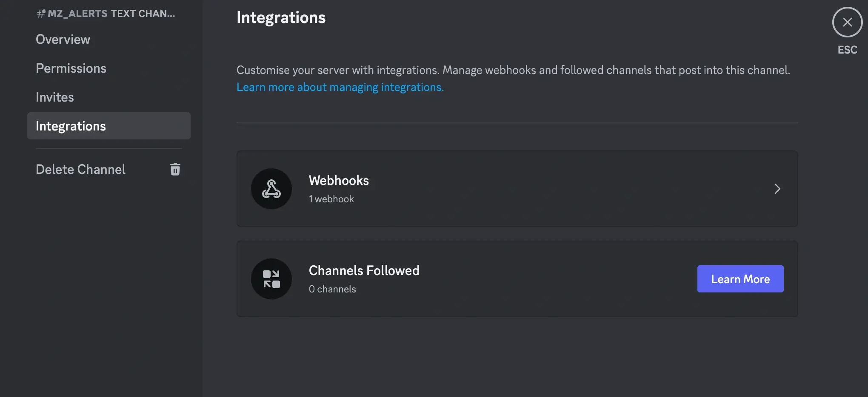Click the hashtag icon beside MZ_ALERTS
This screenshot has width=868, height=397.
click(40, 13)
